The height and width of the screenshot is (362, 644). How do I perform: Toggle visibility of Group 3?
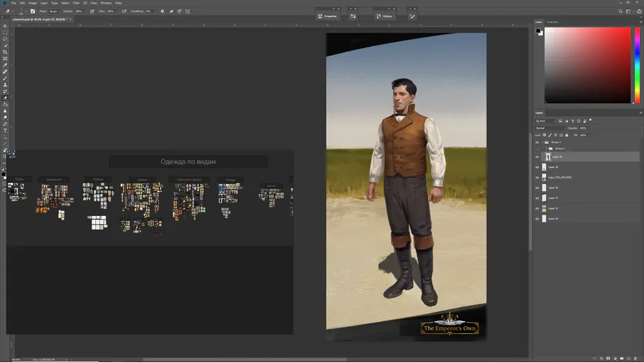pos(537,142)
